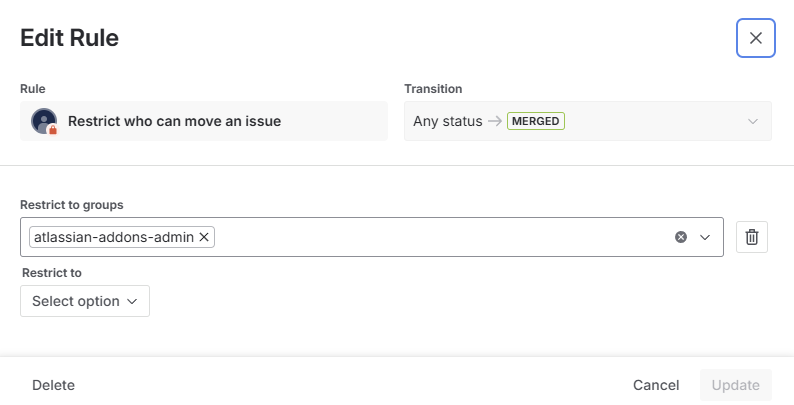Click the arrow icon between Any status and MERGED
The image size is (794, 405).
(494, 121)
